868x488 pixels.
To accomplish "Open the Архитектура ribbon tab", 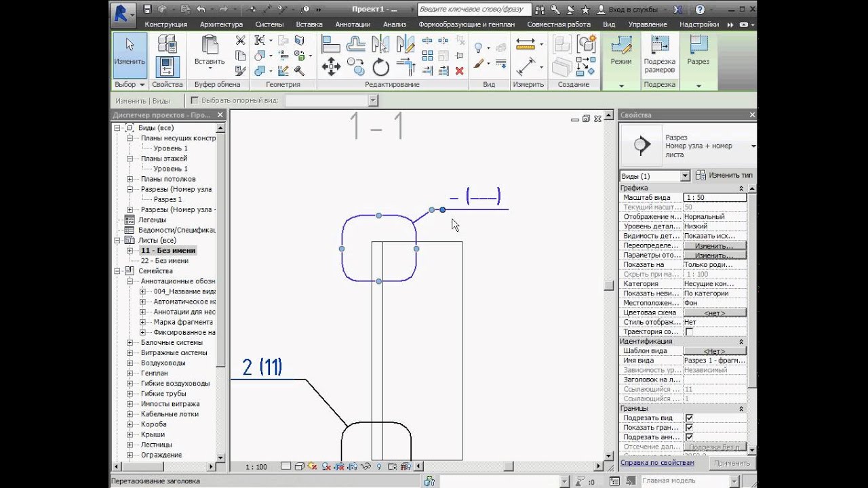I will point(221,24).
